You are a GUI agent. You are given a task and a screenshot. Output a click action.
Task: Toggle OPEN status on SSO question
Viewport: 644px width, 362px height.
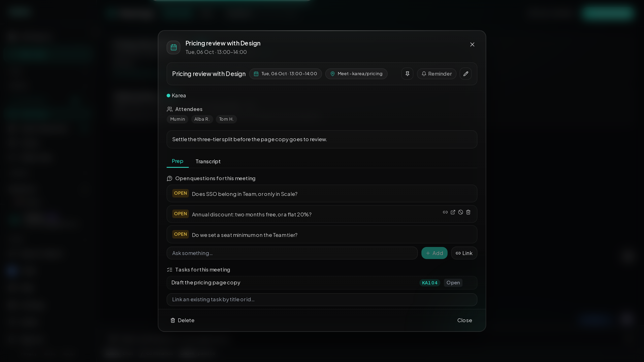click(180, 193)
